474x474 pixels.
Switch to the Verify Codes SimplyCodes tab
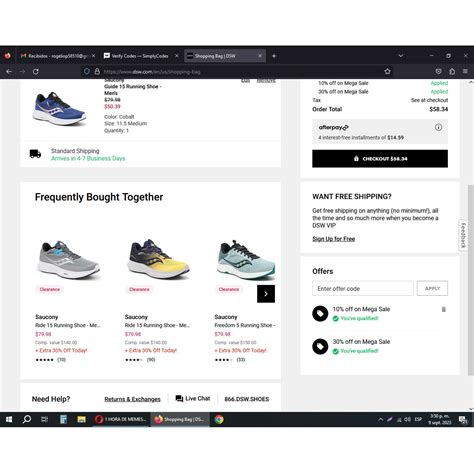tap(137, 56)
